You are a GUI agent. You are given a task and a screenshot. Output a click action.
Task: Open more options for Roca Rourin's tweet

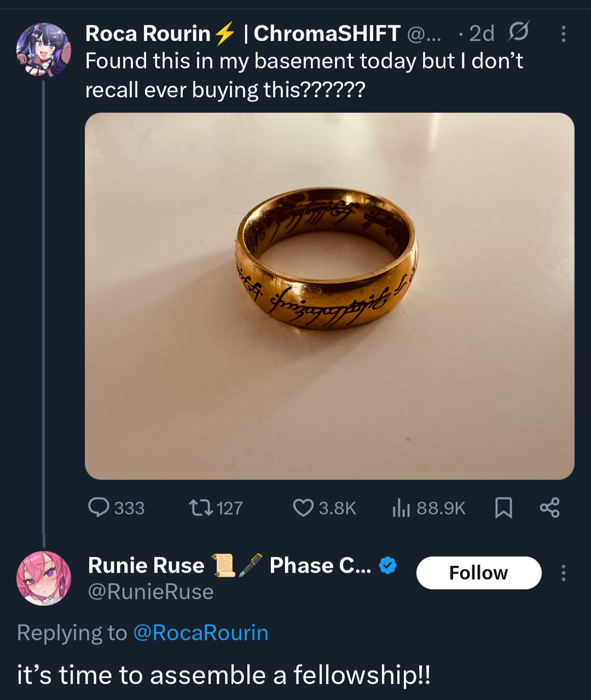[563, 34]
